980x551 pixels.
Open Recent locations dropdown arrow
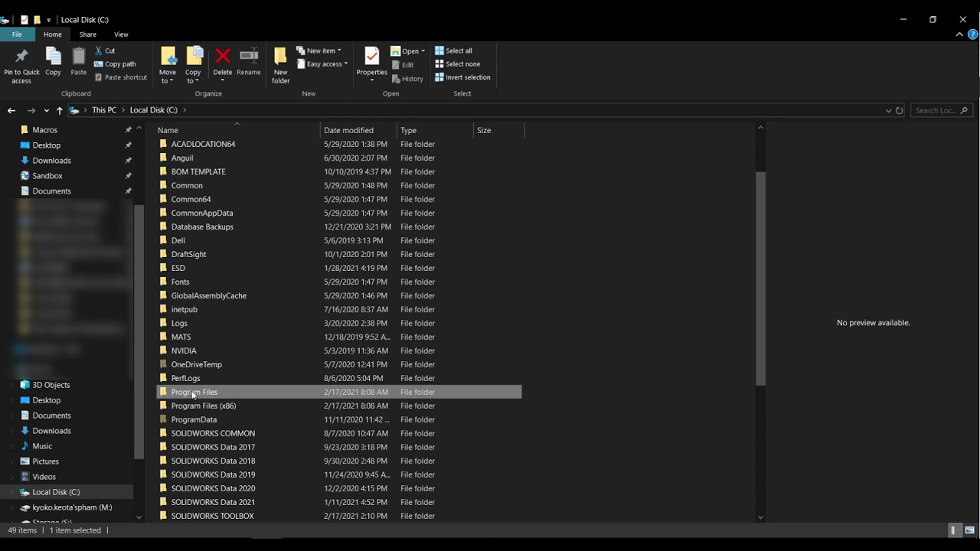pos(47,110)
